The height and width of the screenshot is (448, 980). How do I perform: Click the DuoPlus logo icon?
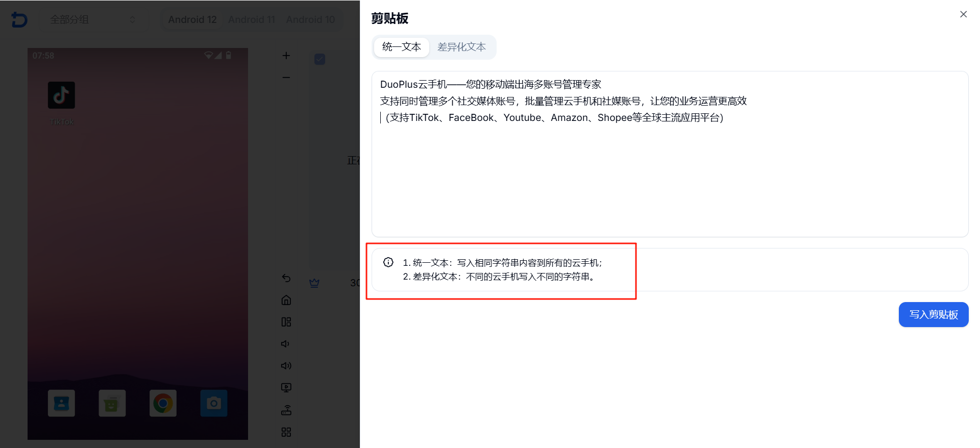point(19,19)
